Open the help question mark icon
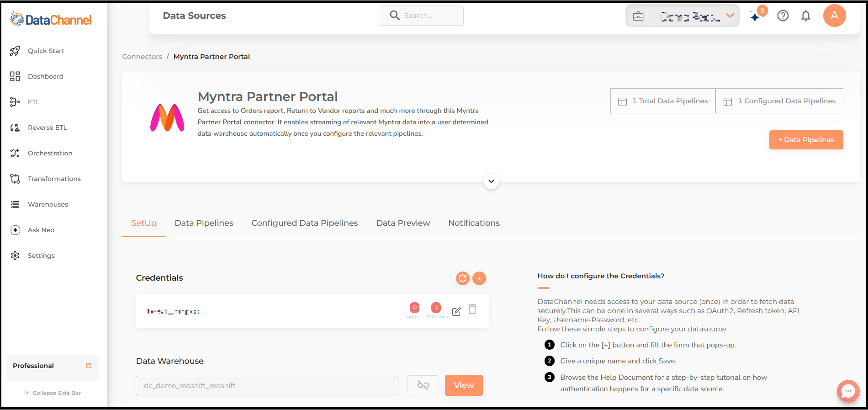This screenshot has height=410, width=868. [x=783, y=16]
